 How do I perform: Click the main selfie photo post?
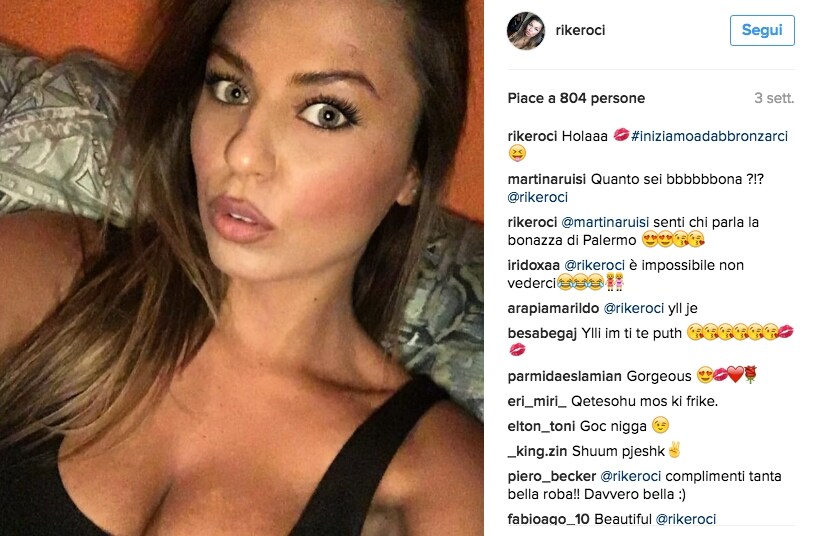tap(242, 268)
